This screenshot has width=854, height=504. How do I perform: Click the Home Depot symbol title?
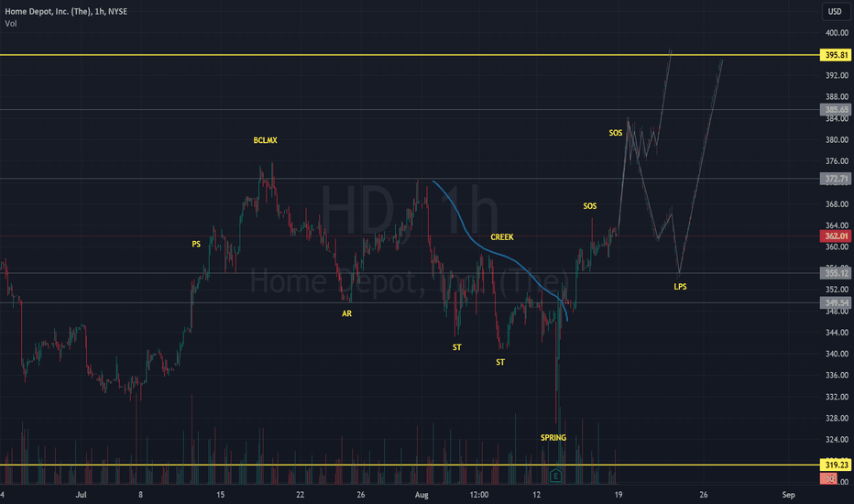(66, 11)
